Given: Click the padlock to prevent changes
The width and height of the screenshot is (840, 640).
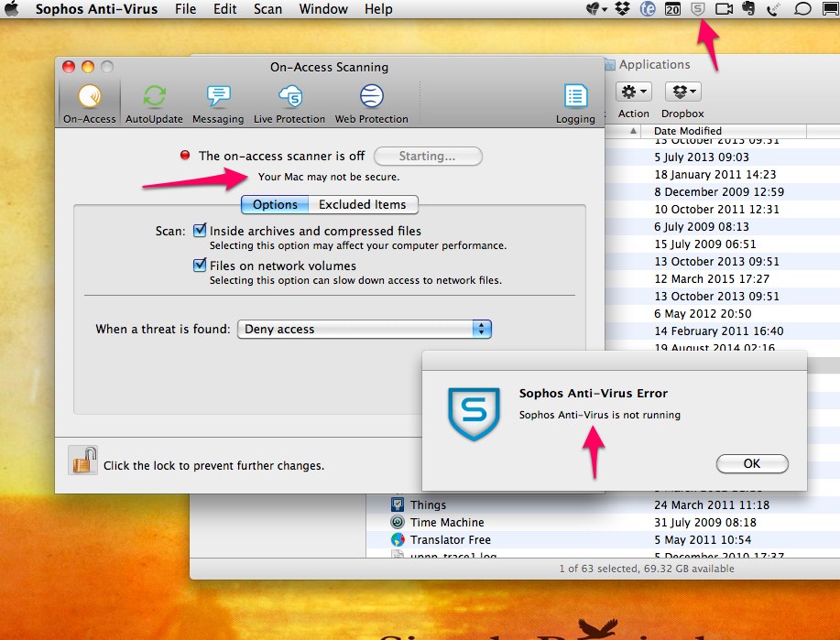Looking at the screenshot, I should click(x=83, y=460).
